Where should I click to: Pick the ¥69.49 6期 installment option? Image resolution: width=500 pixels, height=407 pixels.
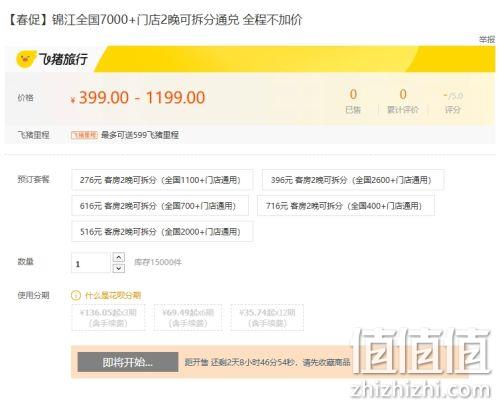pyautogui.click(x=188, y=317)
